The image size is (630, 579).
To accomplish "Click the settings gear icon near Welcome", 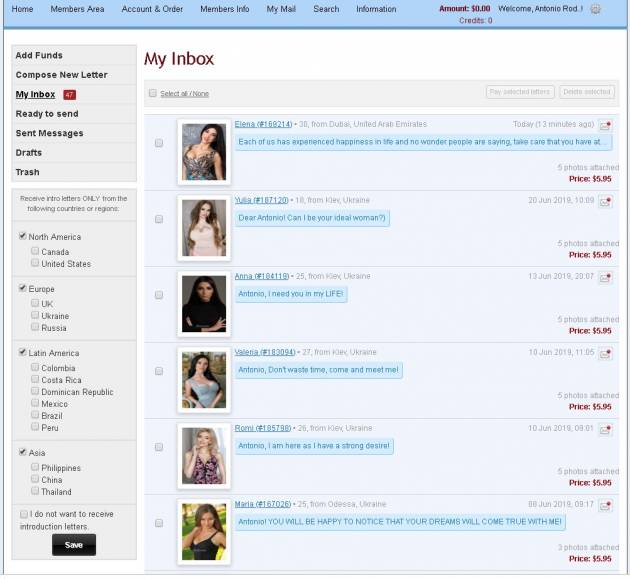I will 596,9.
